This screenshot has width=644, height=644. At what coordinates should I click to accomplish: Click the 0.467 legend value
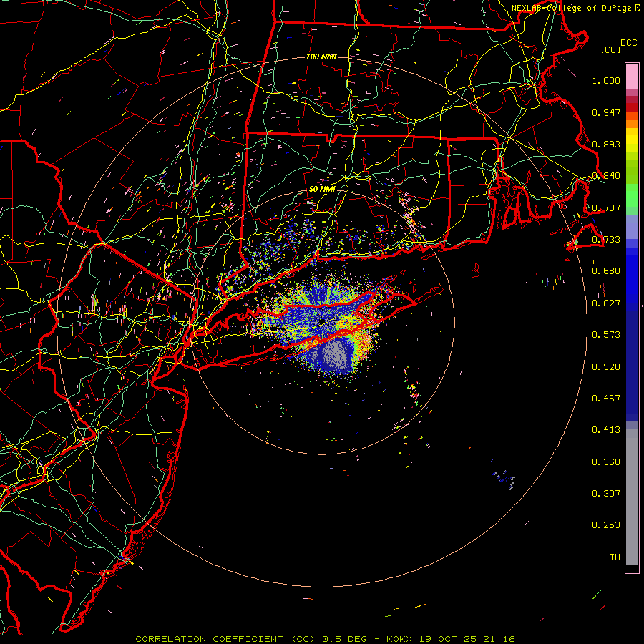606,399
